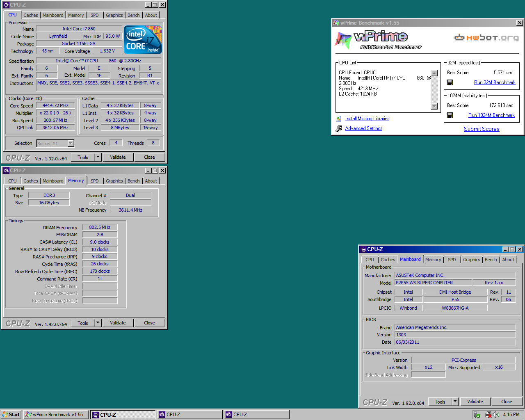Open Tools dropdown arrow in Mainboard CPU-Z window
525x420 pixels.
pyautogui.click(x=455, y=402)
